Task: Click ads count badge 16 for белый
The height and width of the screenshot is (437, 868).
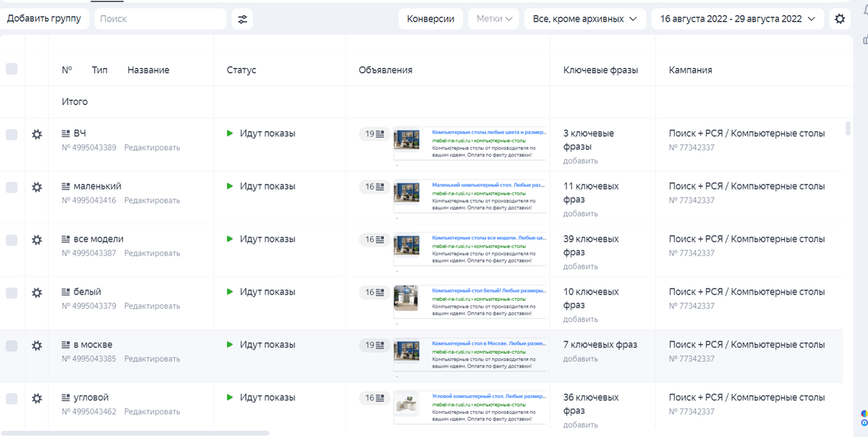Action: point(375,292)
